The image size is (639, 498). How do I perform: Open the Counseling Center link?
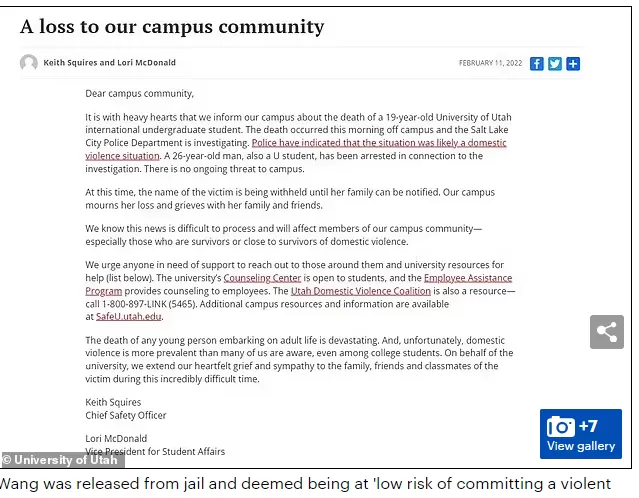pos(262,278)
